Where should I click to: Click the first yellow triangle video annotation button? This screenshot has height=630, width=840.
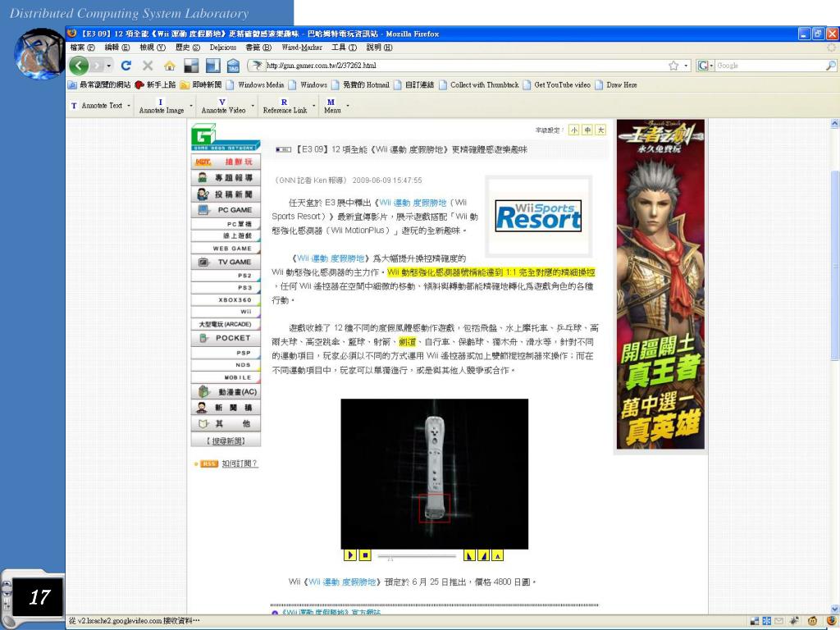pyautogui.click(x=469, y=555)
